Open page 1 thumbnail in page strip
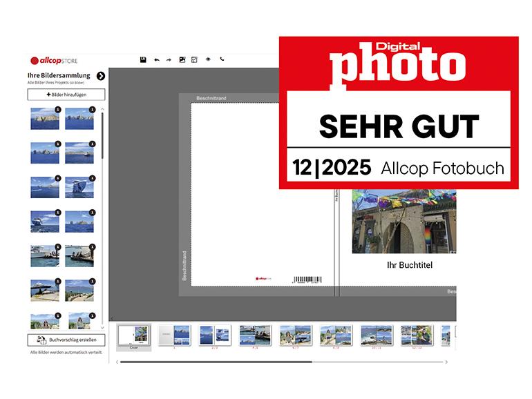 coord(174,335)
